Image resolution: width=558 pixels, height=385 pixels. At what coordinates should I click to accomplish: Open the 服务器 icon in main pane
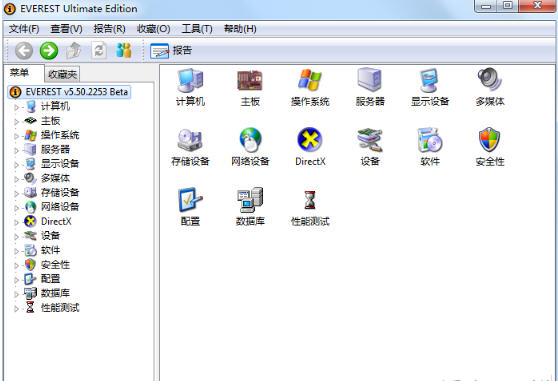point(370,80)
